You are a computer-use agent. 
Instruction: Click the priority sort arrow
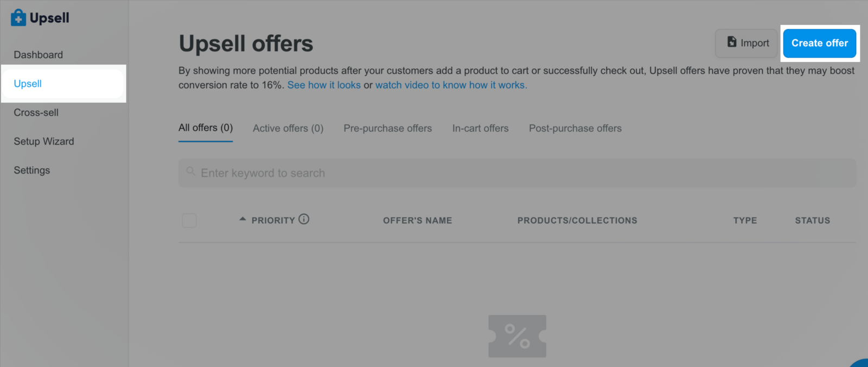click(242, 219)
